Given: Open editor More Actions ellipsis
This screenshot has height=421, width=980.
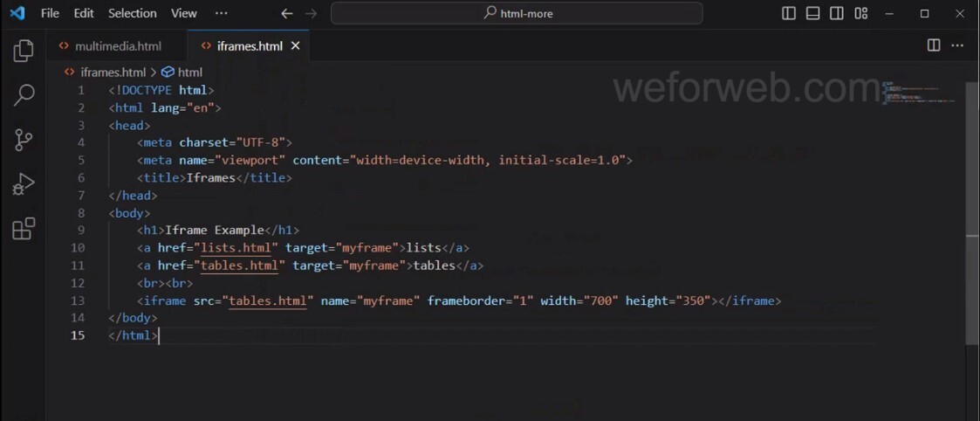Looking at the screenshot, I should [x=958, y=45].
